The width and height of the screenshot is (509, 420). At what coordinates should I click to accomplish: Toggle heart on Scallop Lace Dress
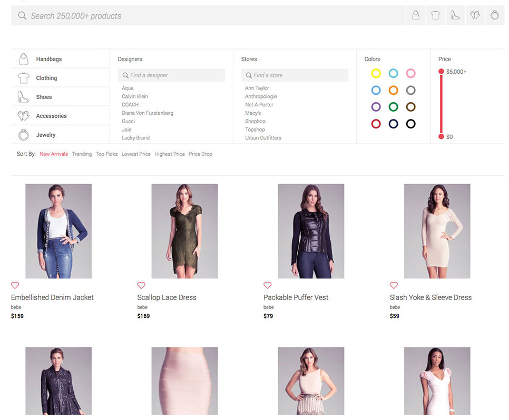141,285
